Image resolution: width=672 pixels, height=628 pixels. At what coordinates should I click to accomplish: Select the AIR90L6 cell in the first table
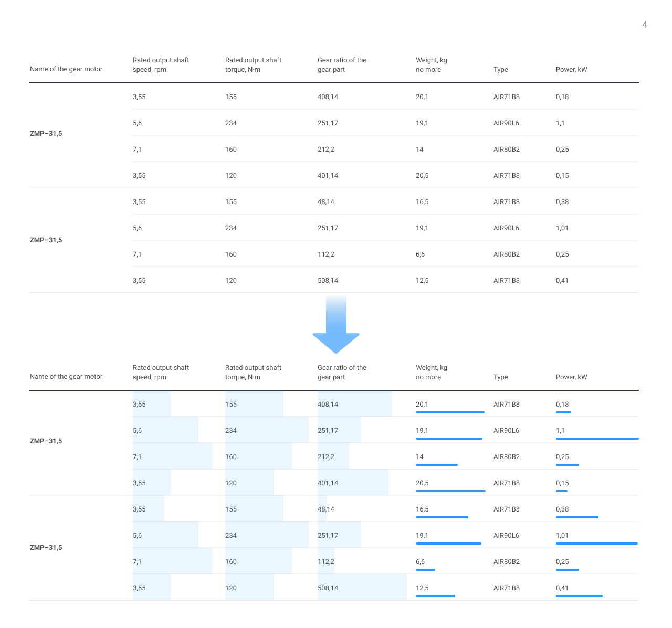pyautogui.click(x=506, y=123)
